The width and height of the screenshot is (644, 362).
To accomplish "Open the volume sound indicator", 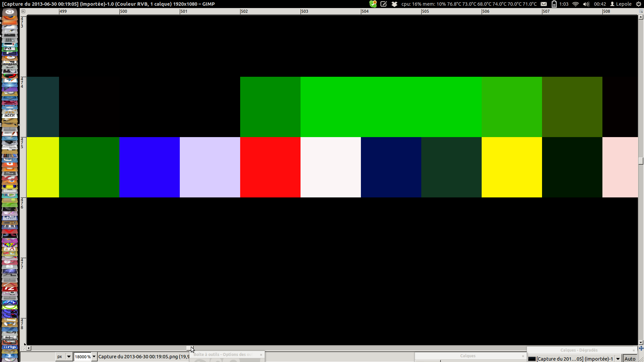I will tap(586, 4).
